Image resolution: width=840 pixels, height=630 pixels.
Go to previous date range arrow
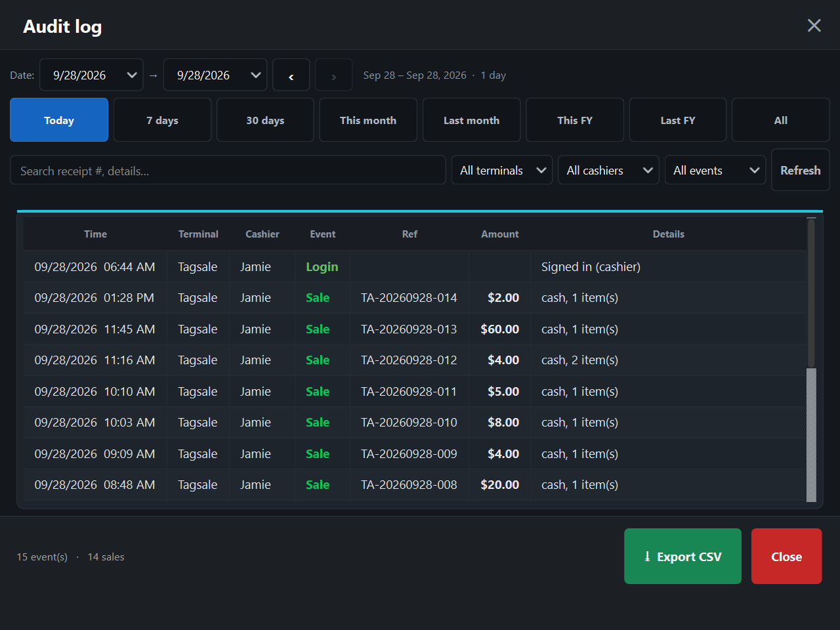point(291,75)
